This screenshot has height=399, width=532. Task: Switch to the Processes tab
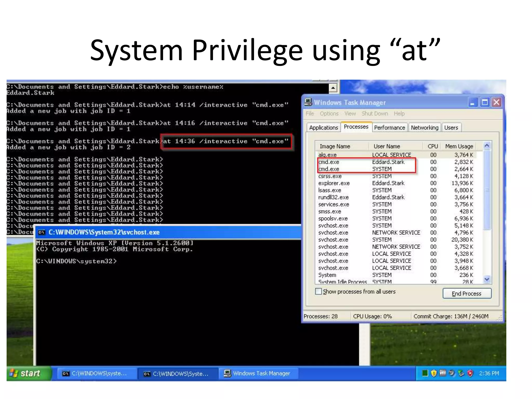coord(356,127)
